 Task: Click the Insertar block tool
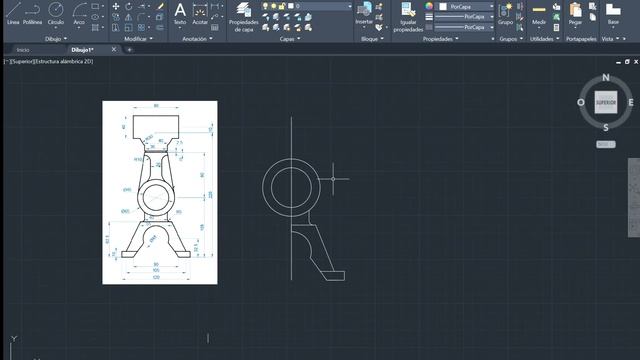[364, 13]
